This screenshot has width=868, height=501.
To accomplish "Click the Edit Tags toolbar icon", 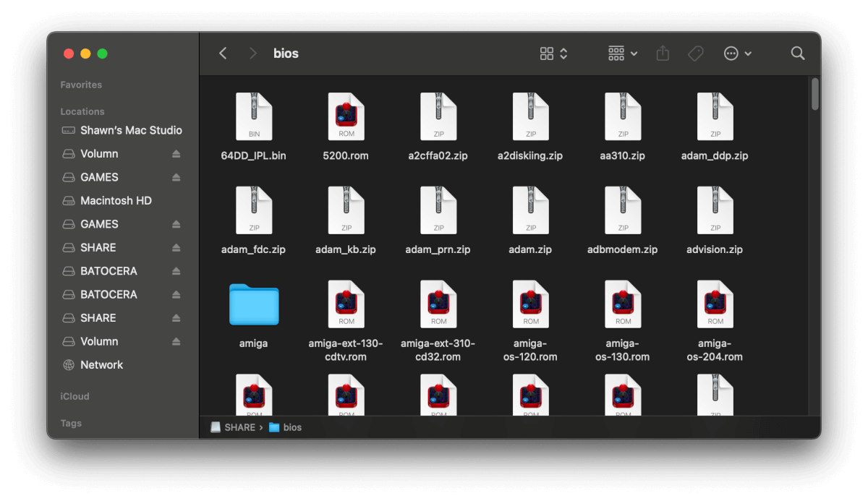I will (x=695, y=53).
